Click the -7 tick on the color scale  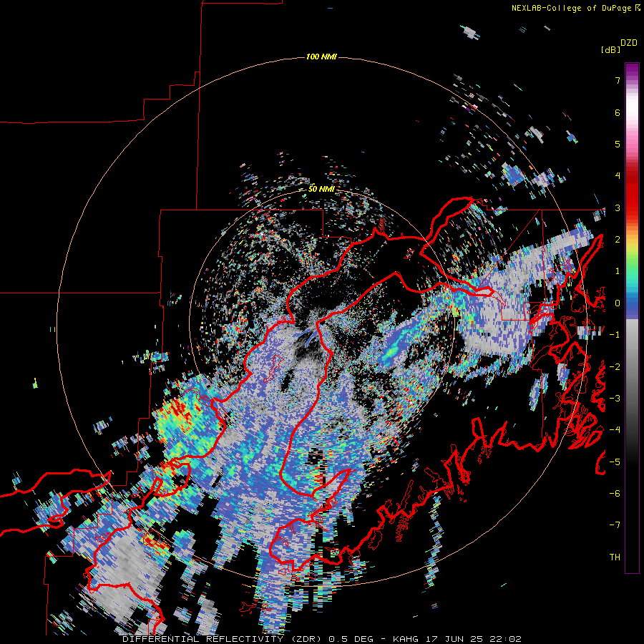pos(615,525)
